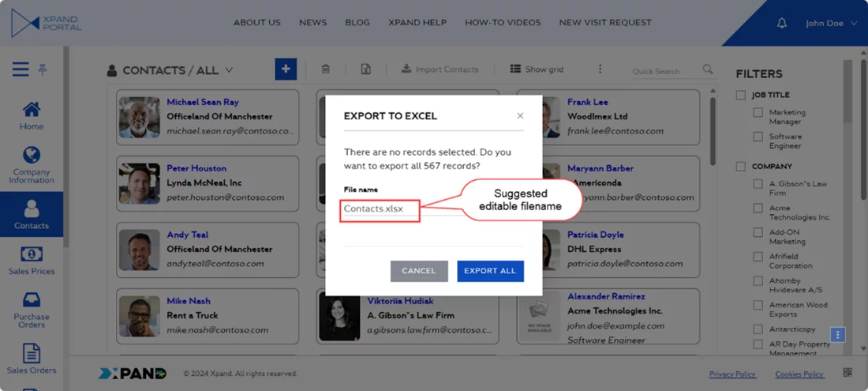
Task: Check the Job Title filter checkbox
Action: (740, 96)
